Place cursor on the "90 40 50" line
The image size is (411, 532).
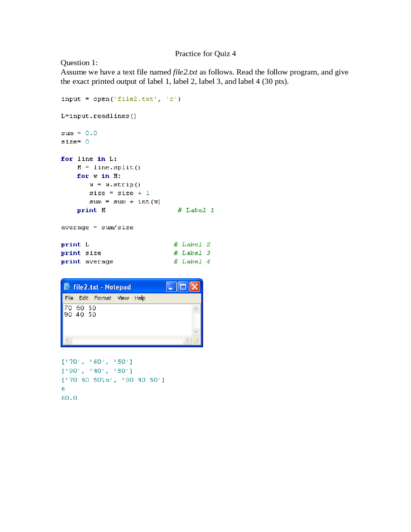80,314
